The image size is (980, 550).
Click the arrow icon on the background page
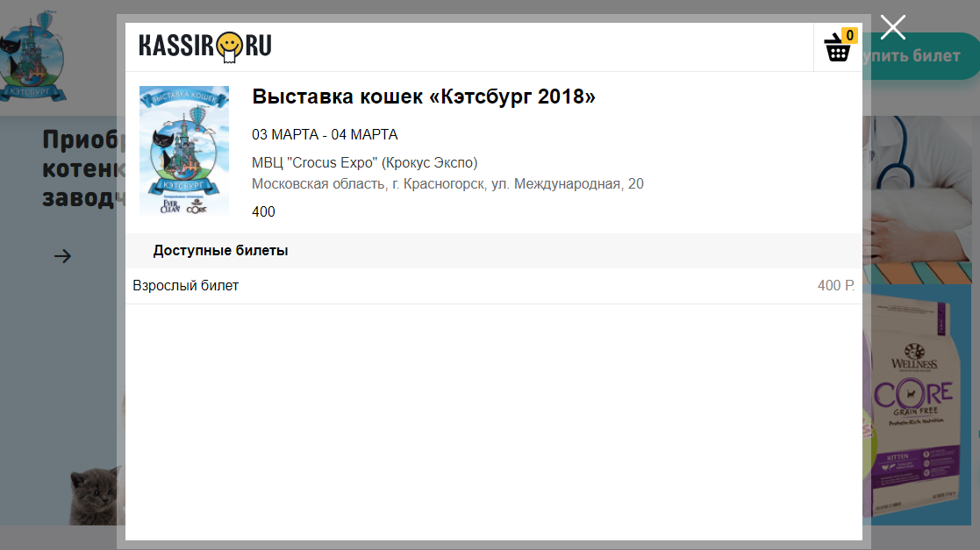click(x=62, y=255)
